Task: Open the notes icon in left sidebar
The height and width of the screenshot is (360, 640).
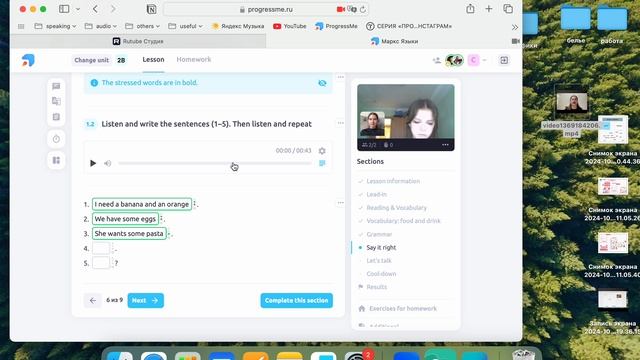Action: (x=56, y=117)
